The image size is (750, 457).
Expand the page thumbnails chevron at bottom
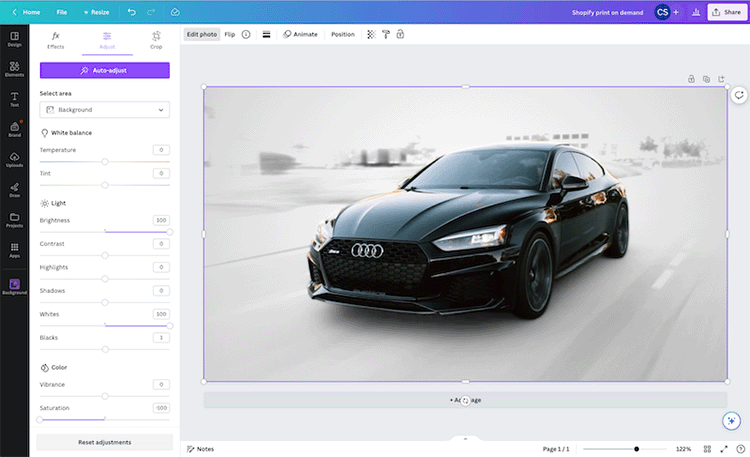(x=465, y=438)
